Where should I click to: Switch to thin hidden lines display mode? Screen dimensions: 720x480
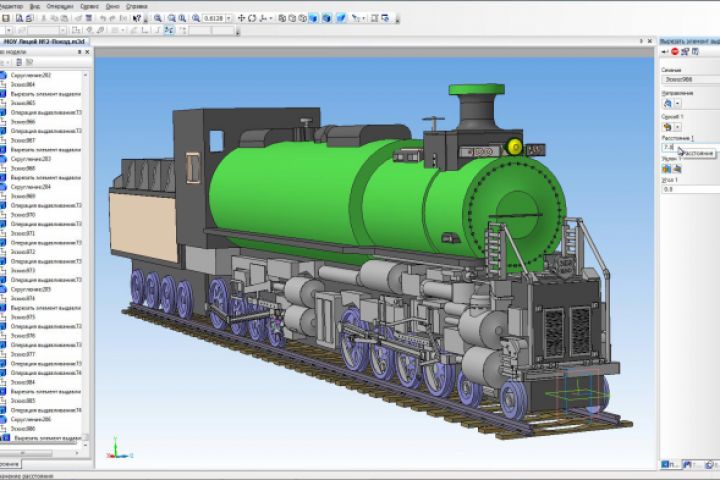(x=302, y=18)
